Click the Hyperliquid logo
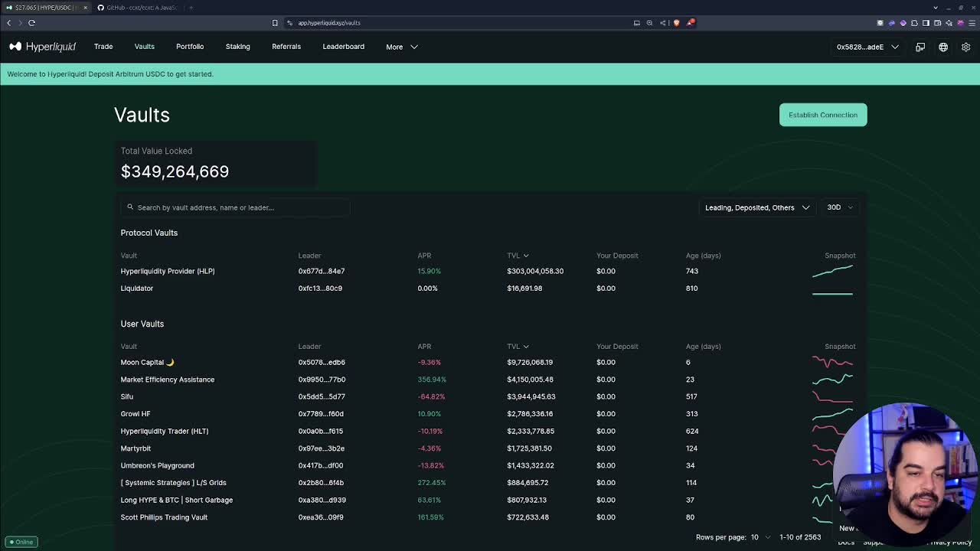Image resolution: width=980 pixels, height=551 pixels. tap(43, 47)
